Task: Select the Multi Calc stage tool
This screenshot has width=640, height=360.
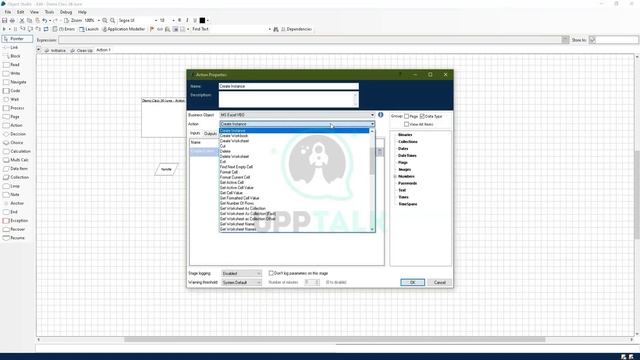Action: coord(19,160)
